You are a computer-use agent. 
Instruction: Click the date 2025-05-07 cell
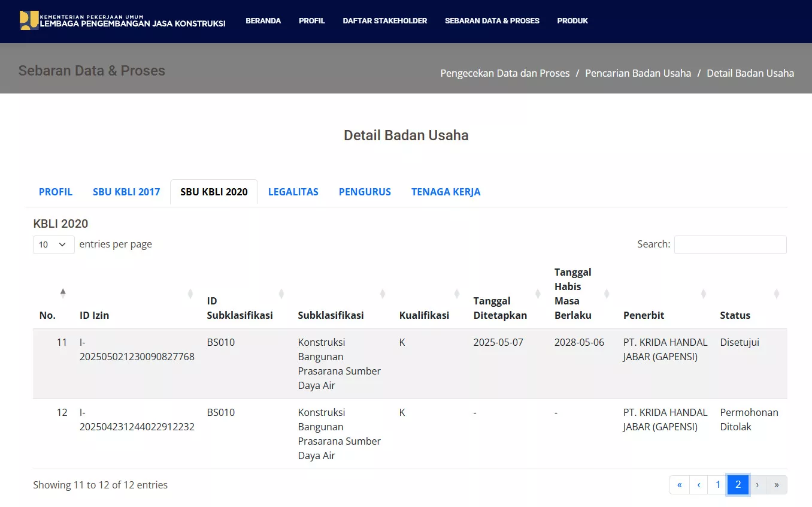coord(498,342)
